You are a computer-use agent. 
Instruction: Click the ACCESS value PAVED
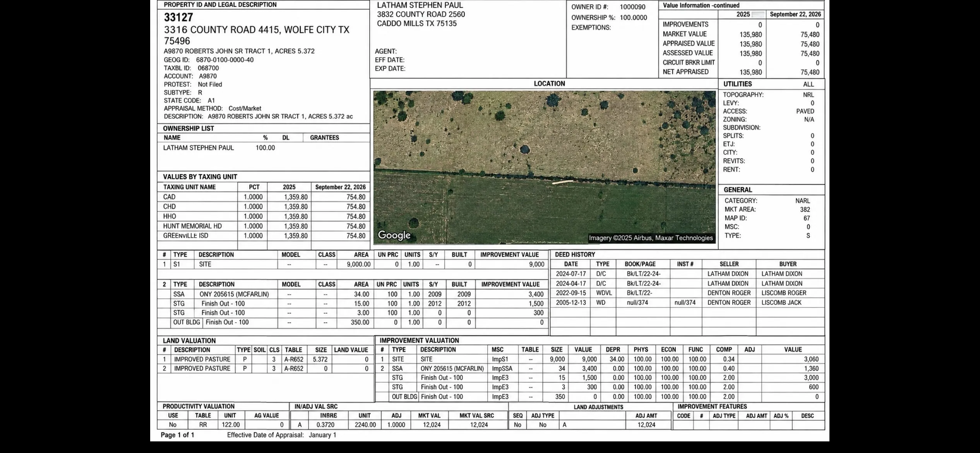tap(805, 111)
